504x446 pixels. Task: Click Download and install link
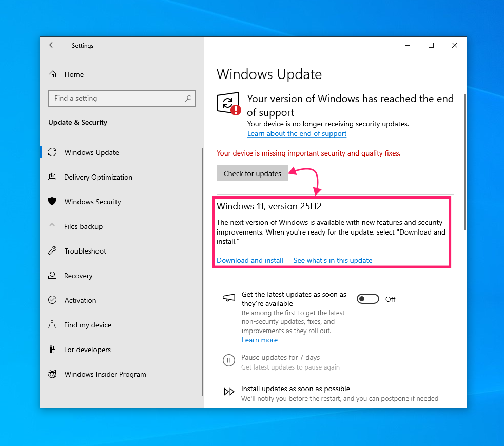click(x=250, y=260)
